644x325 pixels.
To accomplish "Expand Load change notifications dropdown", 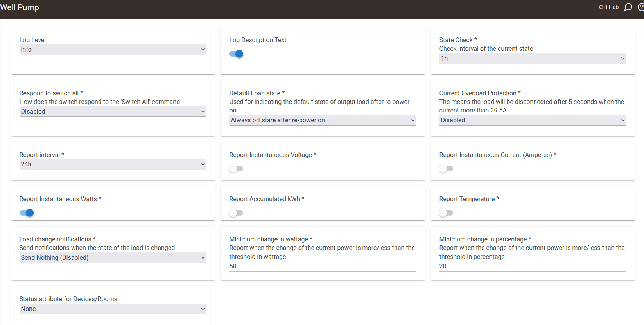I will point(113,258).
